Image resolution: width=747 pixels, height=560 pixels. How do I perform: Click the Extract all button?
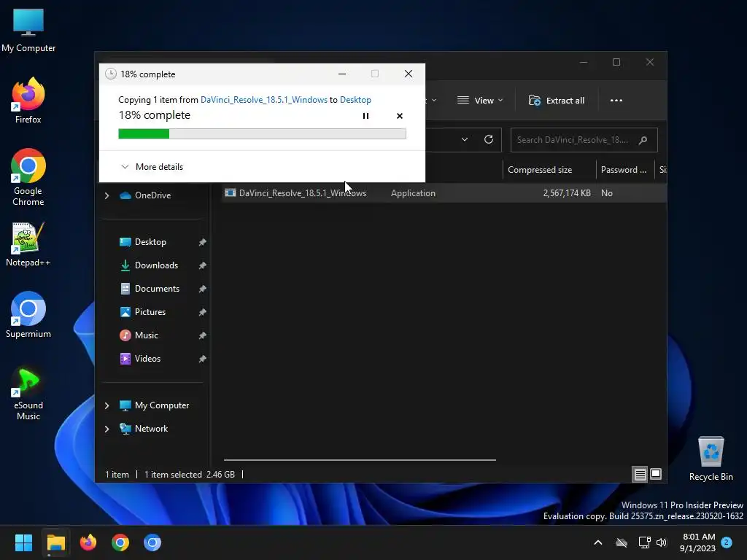click(x=557, y=101)
